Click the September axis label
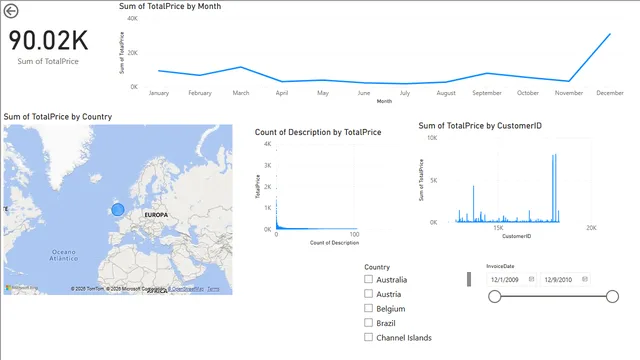Screen dimensions: 640x360 pyautogui.click(x=487, y=93)
